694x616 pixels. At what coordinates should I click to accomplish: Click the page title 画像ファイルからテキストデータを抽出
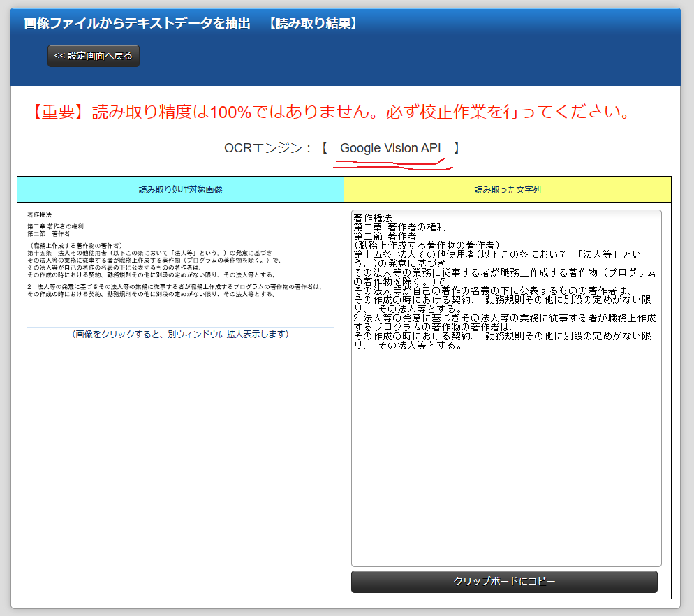(137, 23)
